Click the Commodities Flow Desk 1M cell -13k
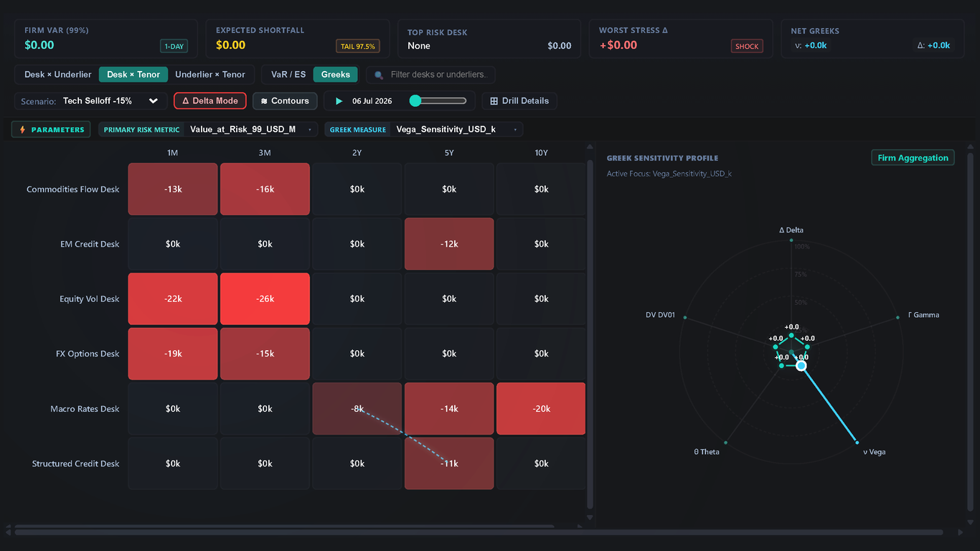The width and height of the screenshot is (980, 551). [173, 189]
